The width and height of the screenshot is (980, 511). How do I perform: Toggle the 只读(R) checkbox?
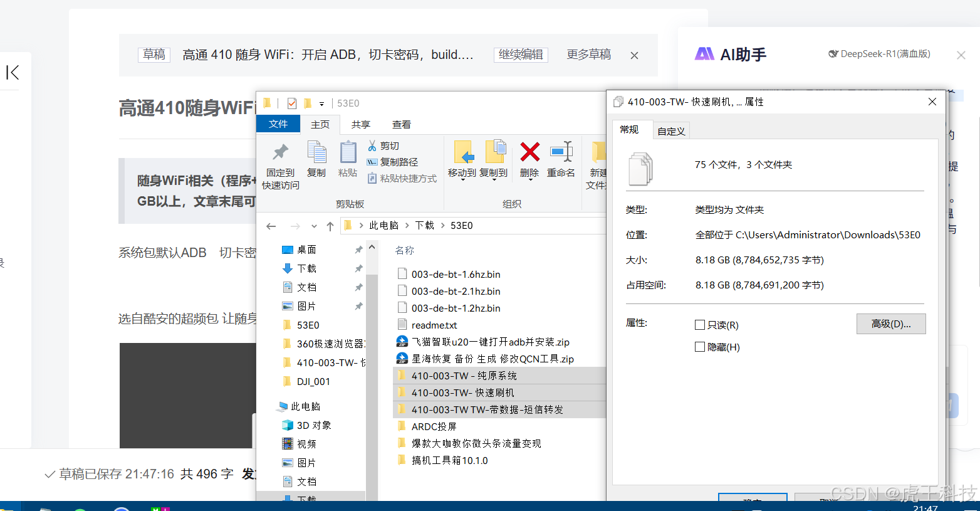point(700,325)
